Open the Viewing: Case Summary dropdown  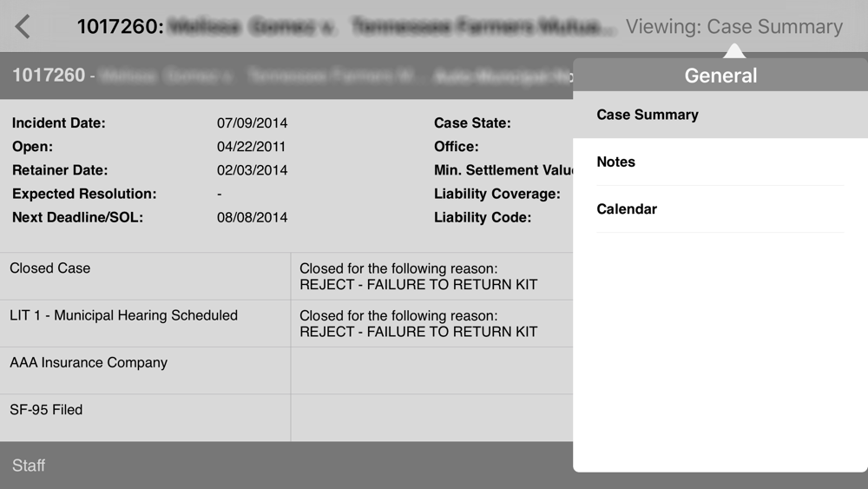point(734,27)
